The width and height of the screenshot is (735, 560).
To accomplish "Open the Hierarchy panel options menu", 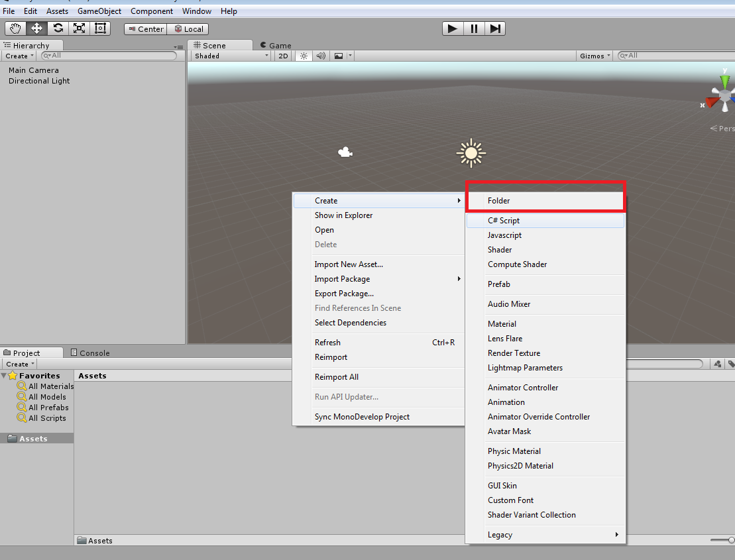I will (x=178, y=47).
